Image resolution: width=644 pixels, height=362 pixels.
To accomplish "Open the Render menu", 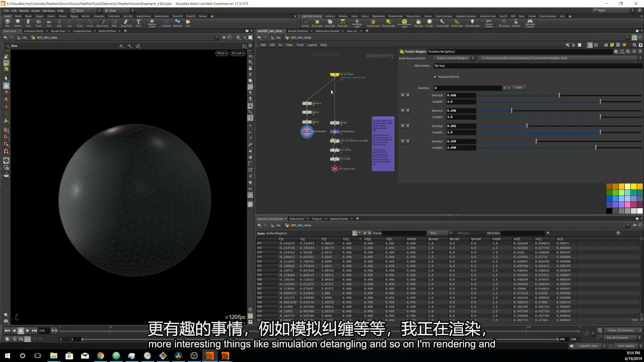I will [24, 10].
